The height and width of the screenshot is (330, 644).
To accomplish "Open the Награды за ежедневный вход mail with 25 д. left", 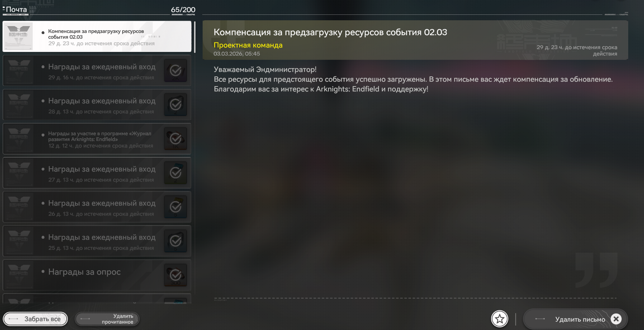I will (97, 241).
